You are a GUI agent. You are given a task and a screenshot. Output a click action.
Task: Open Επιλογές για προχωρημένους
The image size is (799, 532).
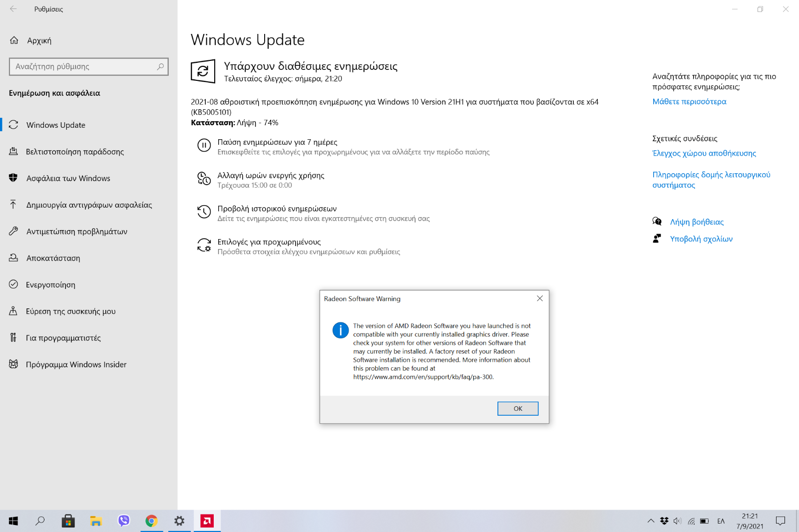pos(269,242)
